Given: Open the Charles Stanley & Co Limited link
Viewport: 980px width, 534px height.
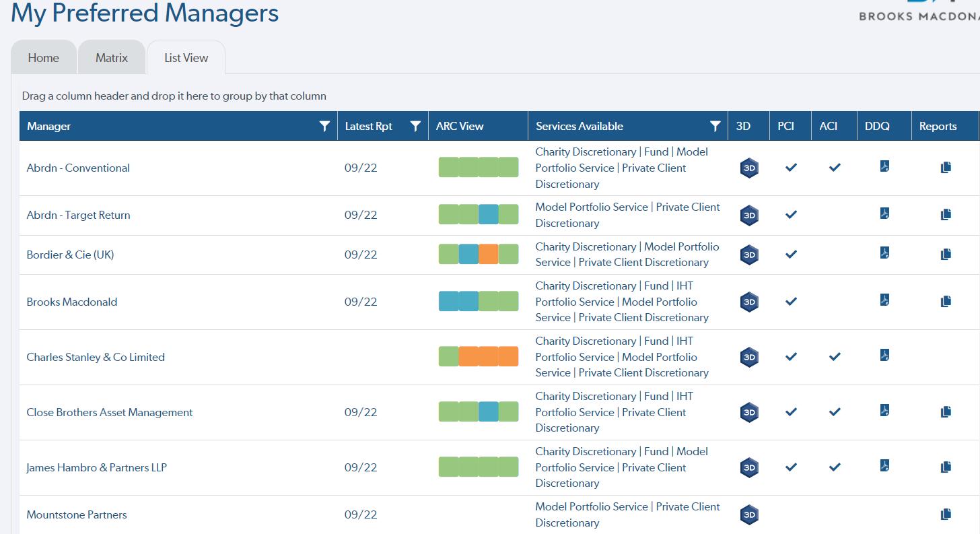Looking at the screenshot, I should coord(96,357).
